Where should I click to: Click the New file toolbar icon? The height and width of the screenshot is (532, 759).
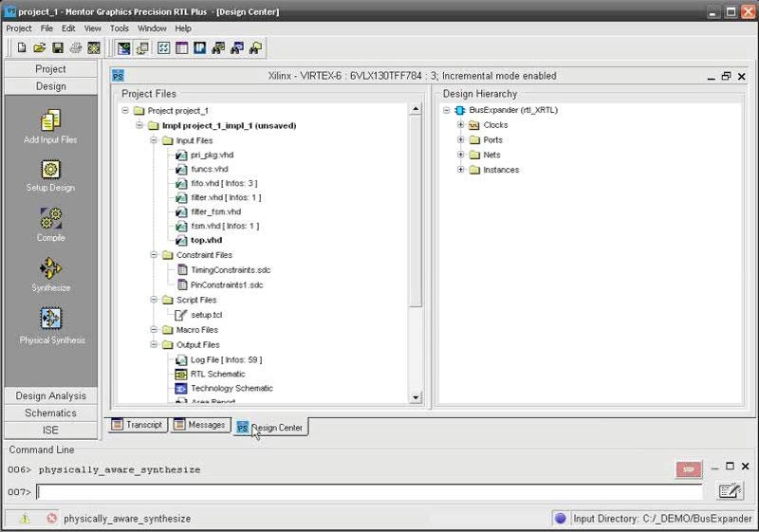22,47
